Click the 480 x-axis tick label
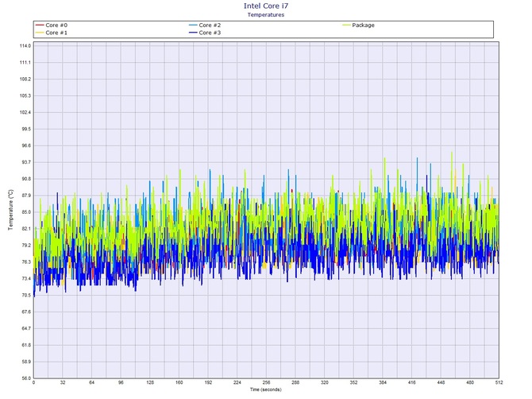This screenshot has width=532, height=399. pos(470,382)
